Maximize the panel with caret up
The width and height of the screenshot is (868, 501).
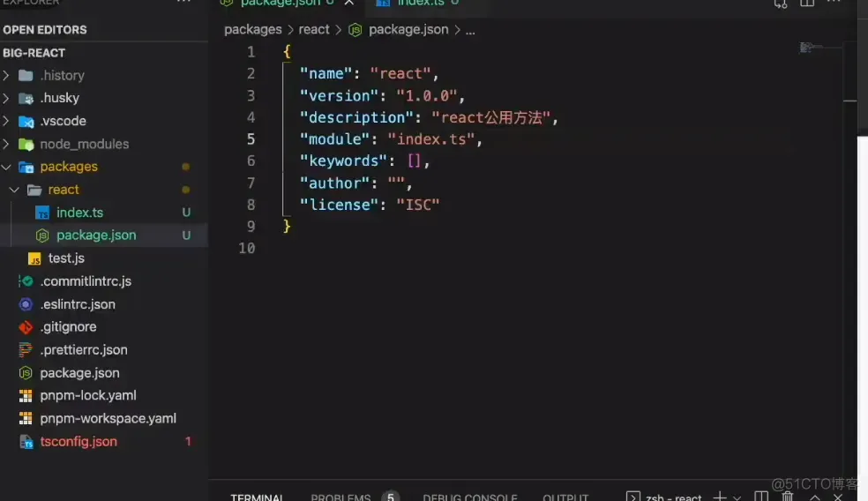click(x=815, y=497)
